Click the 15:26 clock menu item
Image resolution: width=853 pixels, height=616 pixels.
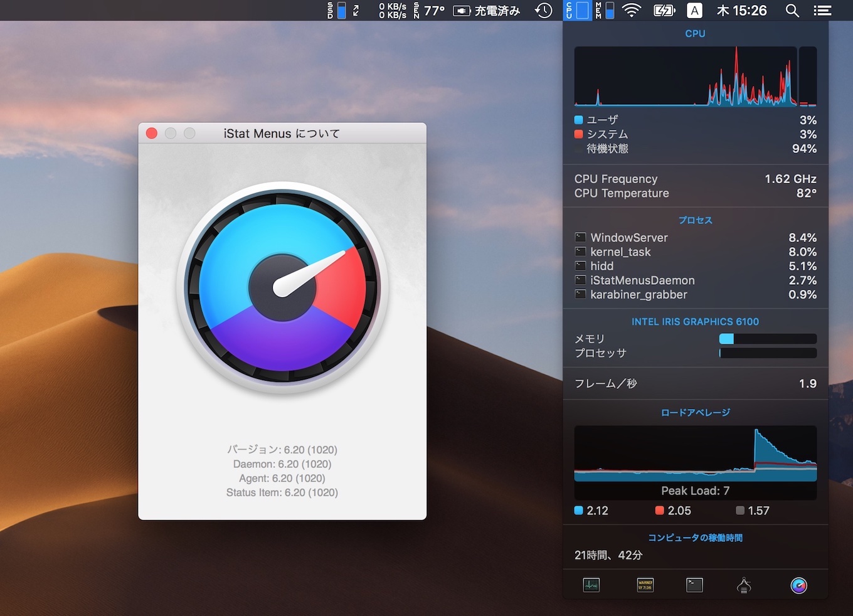[742, 10]
